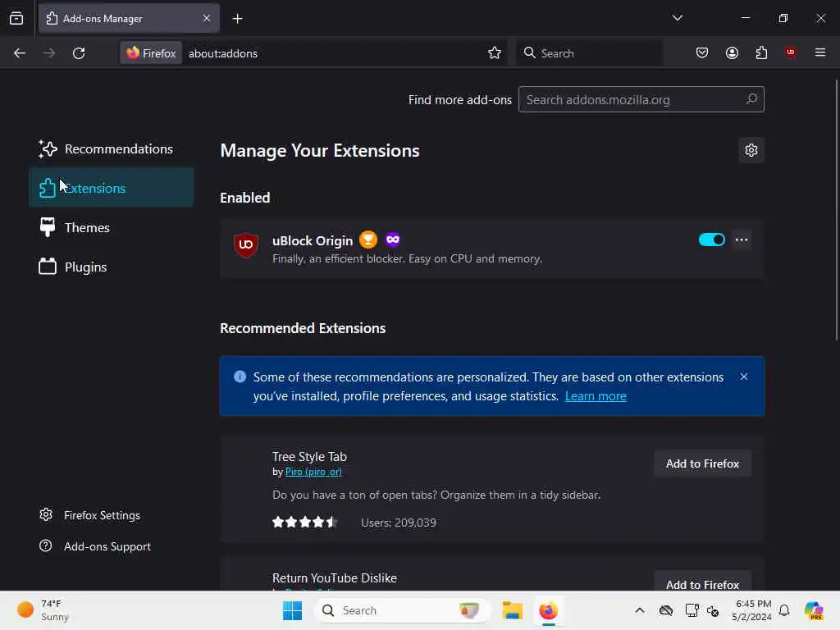Open the Piro (piro_or) author link

click(x=313, y=472)
